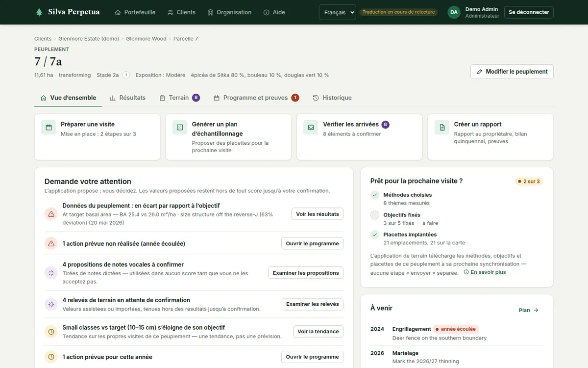
Task: Click clock icon beside action prévue pour cette année
Action: tap(51, 357)
